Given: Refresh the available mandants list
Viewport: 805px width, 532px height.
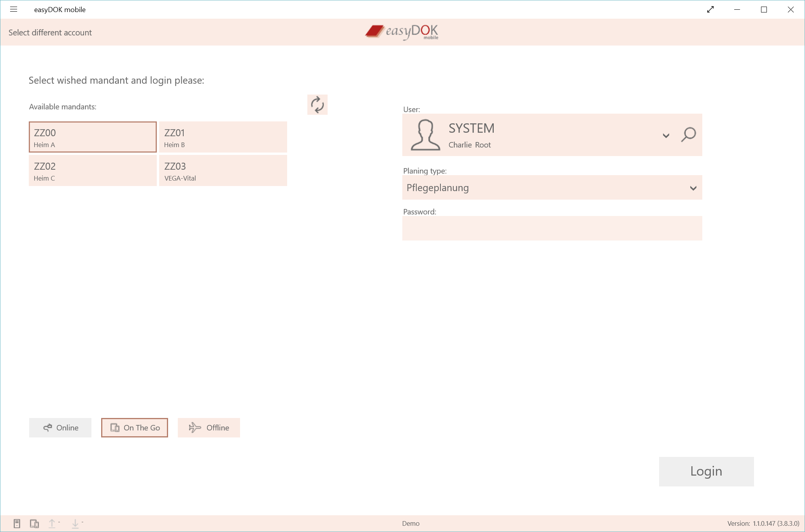Looking at the screenshot, I should 317,104.
